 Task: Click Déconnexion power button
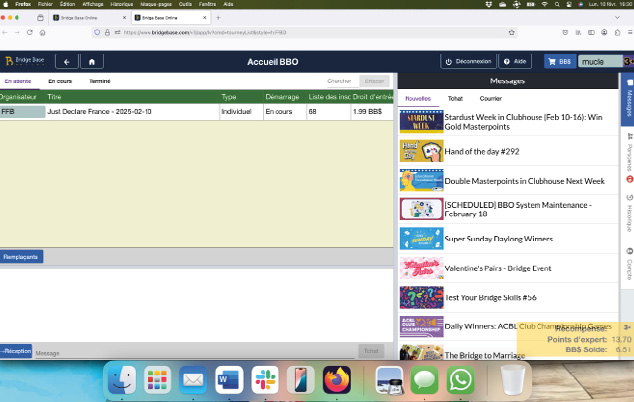[466, 62]
